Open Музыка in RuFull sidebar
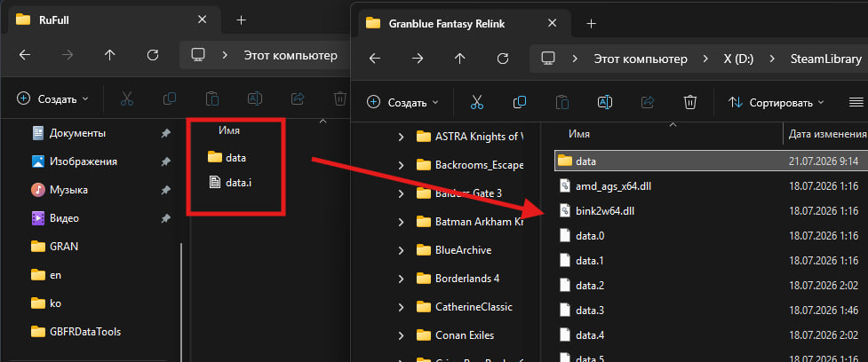The width and height of the screenshot is (868, 362). click(68, 190)
